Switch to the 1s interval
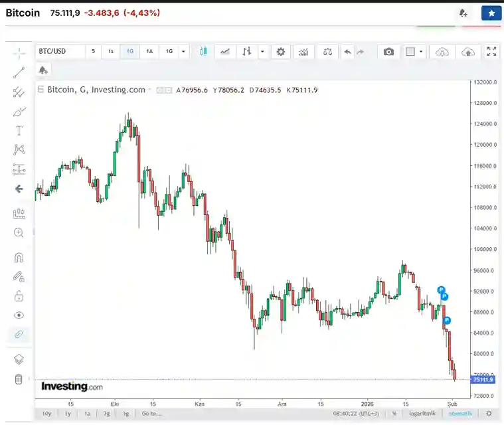504x425 pixels. pyautogui.click(x=111, y=51)
